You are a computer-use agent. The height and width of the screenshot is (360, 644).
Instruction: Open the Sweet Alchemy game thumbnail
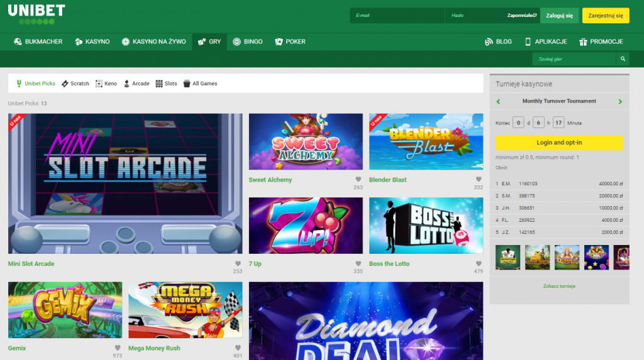306,141
